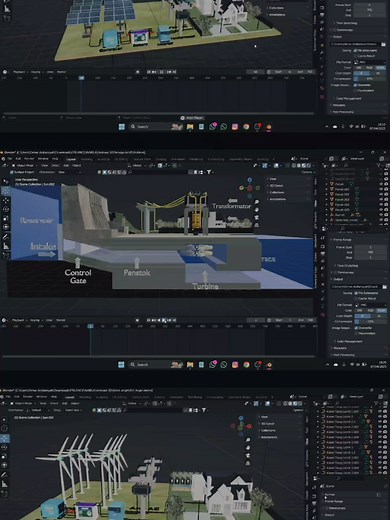This screenshot has width=390, height=520.
Task: Set color depth 16 in middle window
Action: point(378,316)
